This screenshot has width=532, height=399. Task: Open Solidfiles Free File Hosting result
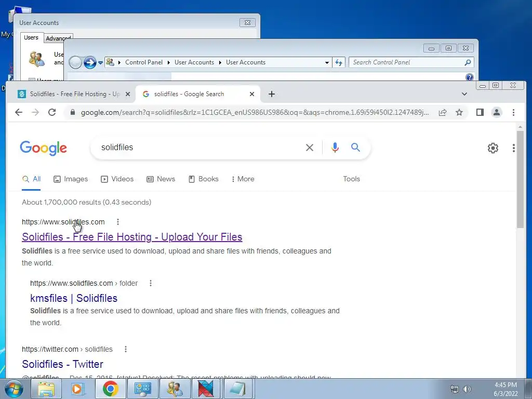[132, 237]
